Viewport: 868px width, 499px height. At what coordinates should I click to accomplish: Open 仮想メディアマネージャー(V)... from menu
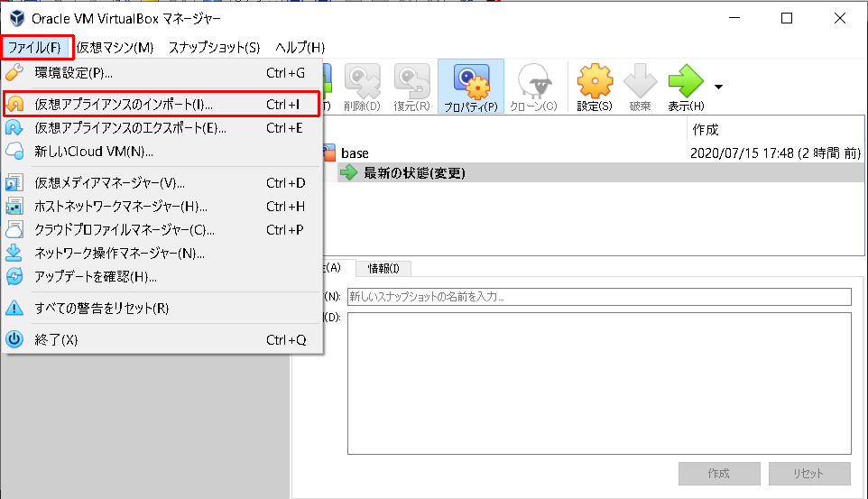coord(162,183)
